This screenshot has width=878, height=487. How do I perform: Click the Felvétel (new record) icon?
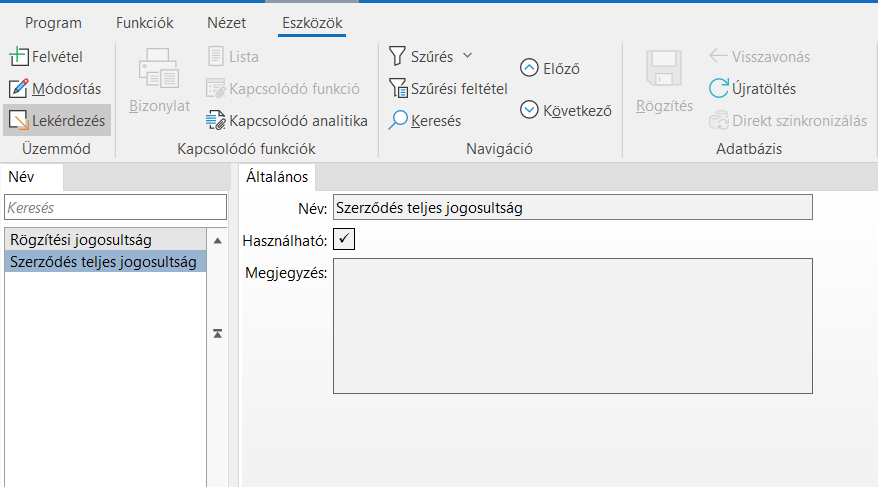(18, 56)
